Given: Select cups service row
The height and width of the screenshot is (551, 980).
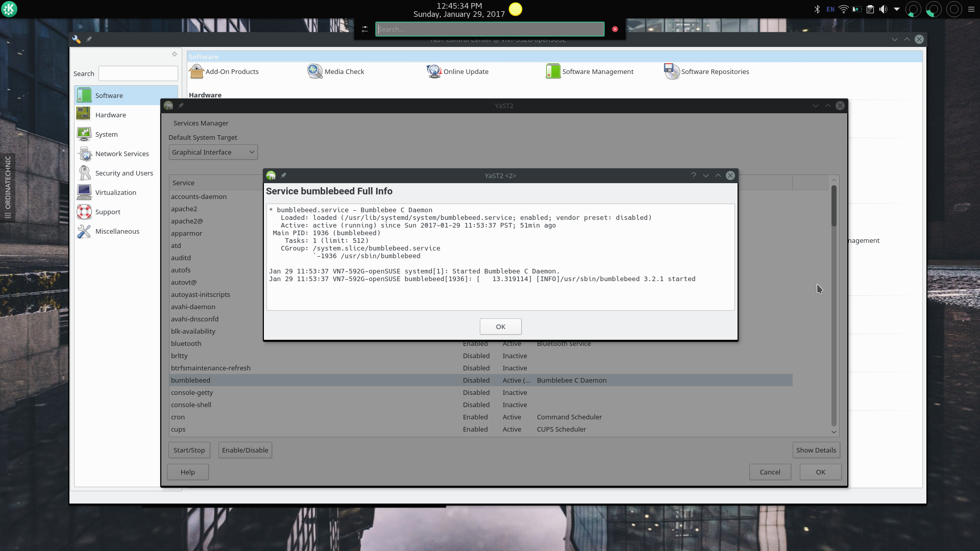Looking at the screenshot, I should click(x=481, y=429).
